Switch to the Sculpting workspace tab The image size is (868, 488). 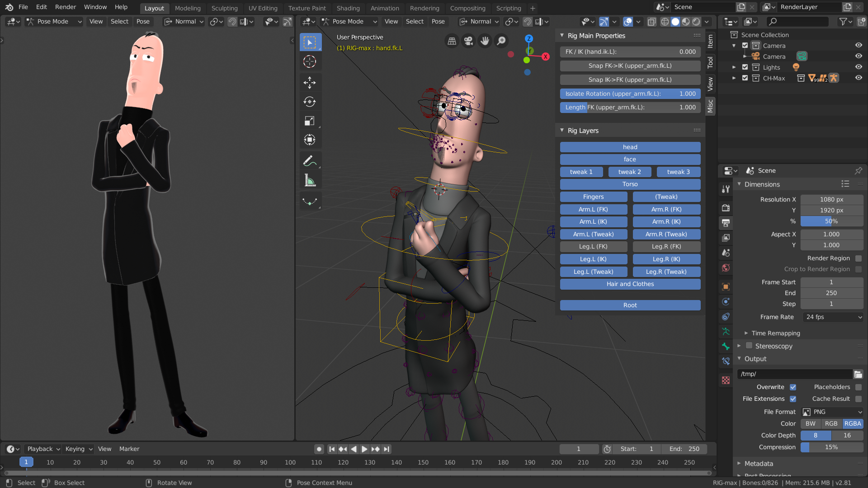(224, 8)
